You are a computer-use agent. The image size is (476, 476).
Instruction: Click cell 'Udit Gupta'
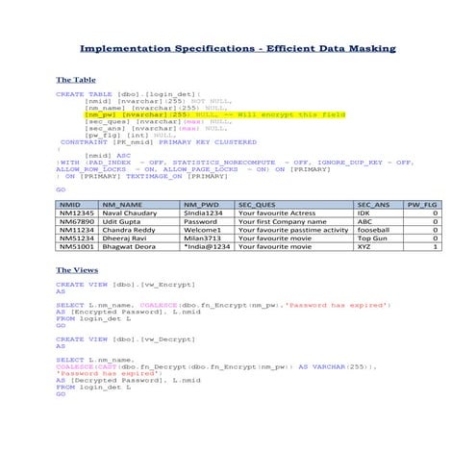(138, 221)
